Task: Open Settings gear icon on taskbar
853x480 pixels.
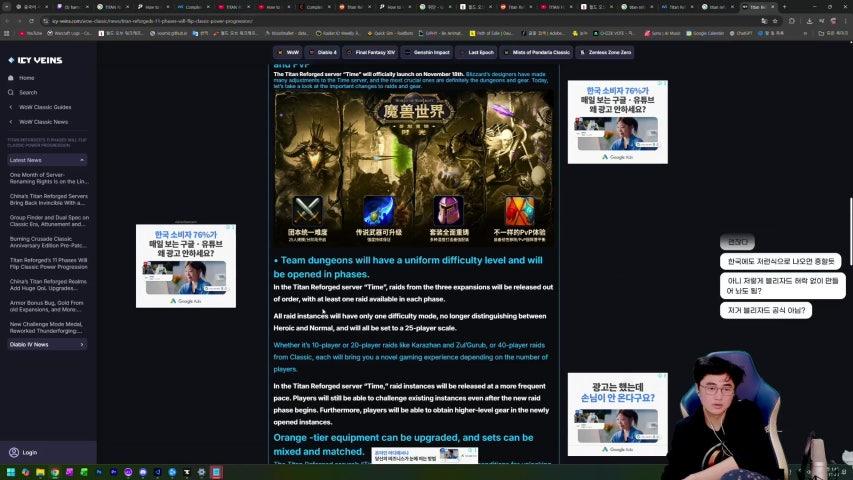Action: coord(201,472)
